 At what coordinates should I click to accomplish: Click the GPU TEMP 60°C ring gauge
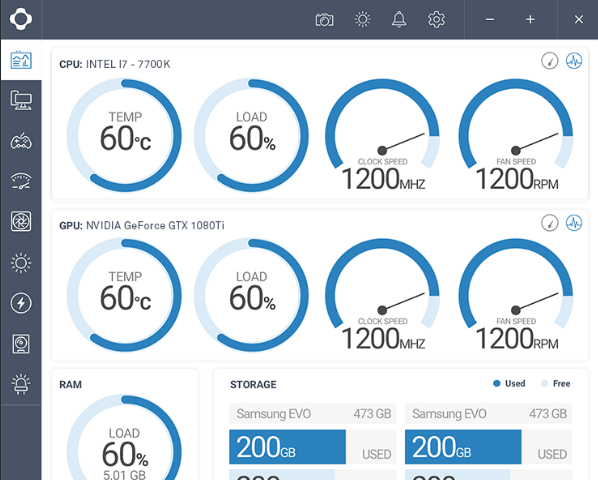tap(124, 295)
